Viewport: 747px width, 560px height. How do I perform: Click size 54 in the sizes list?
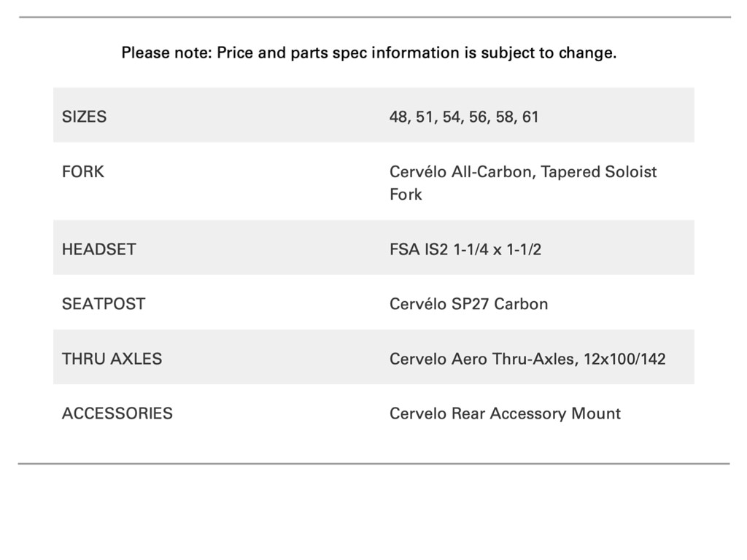[x=452, y=117]
